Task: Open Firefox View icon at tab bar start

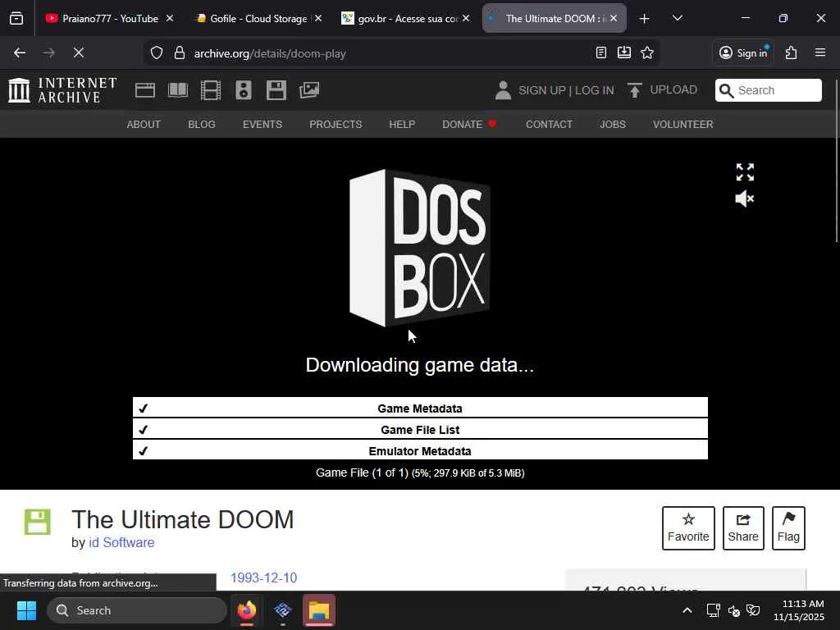Action: click(16, 19)
